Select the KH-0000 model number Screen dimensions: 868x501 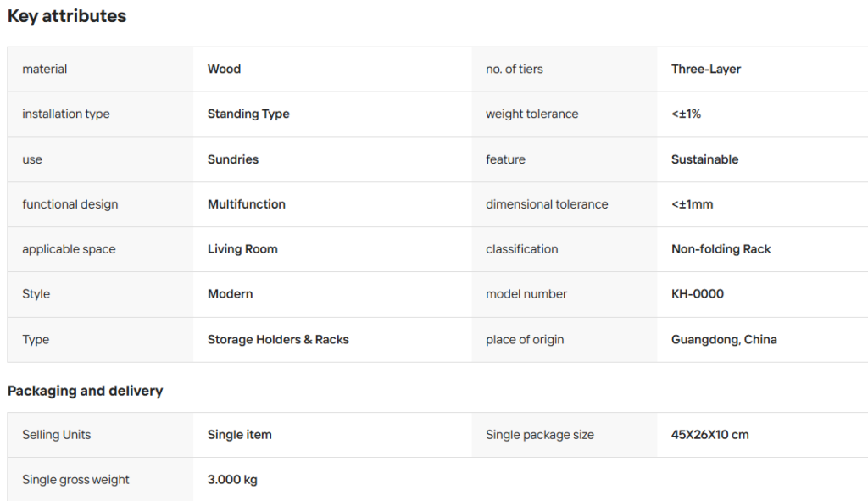click(x=698, y=294)
